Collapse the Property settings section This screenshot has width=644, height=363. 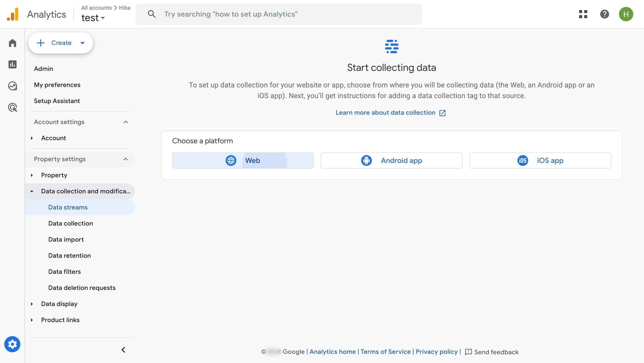[x=125, y=159]
